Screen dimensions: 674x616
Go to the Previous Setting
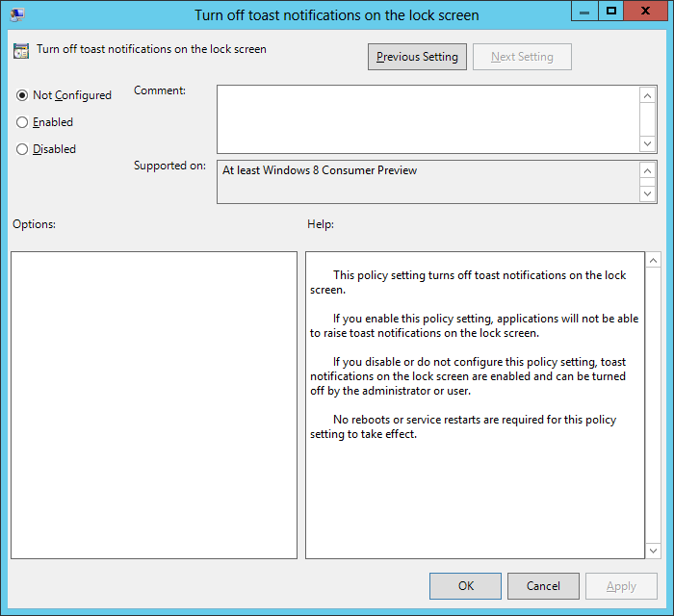(417, 57)
